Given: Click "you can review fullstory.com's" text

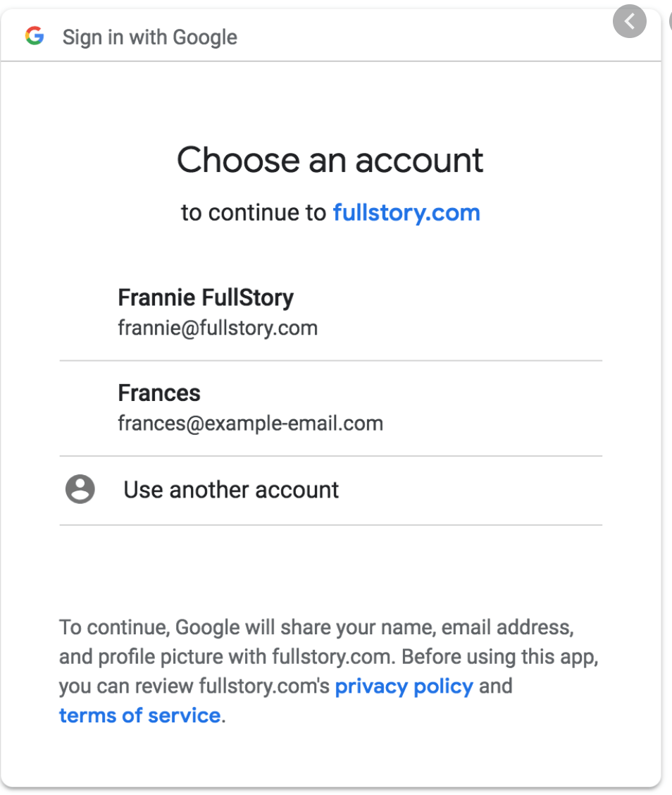Looking at the screenshot, I should coord(194,686).
